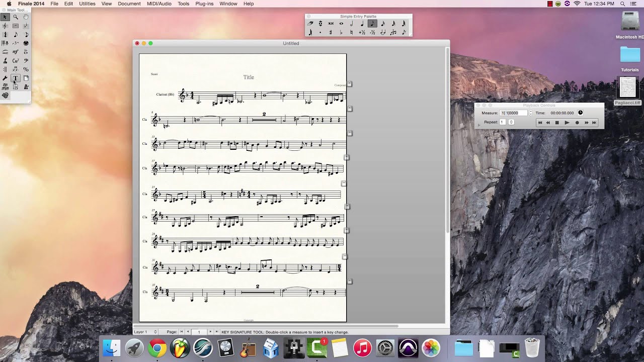
Task: Toggle the natural accidental
Action: coord(352,33)
